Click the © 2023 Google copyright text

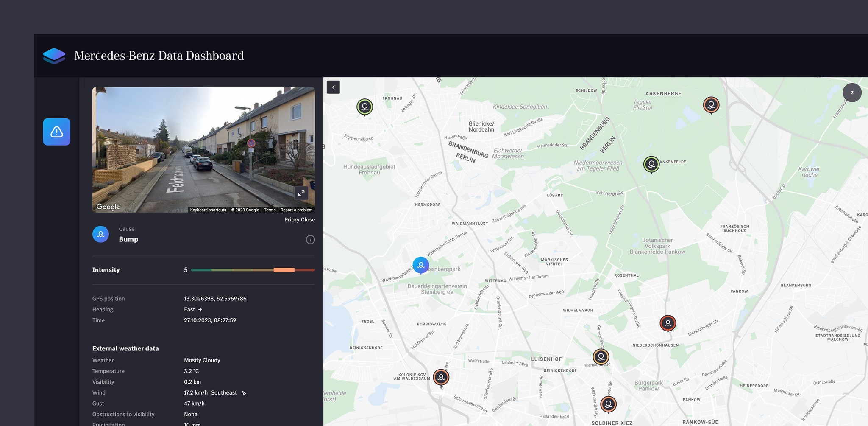pos(245,210)
